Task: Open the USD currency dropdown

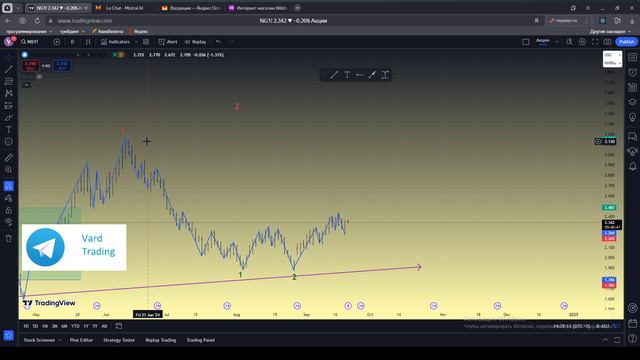Action: [x=612, y=55]
